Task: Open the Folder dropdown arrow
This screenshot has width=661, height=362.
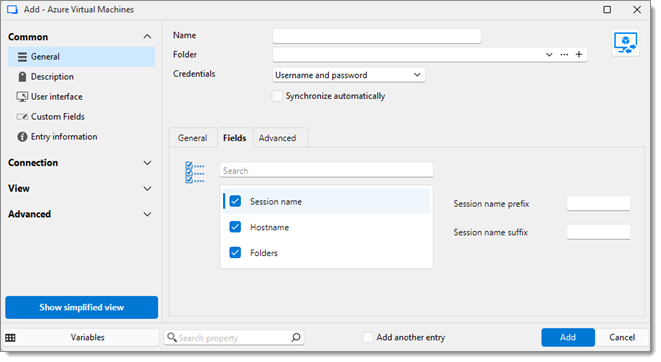Action: pos(549,54)
